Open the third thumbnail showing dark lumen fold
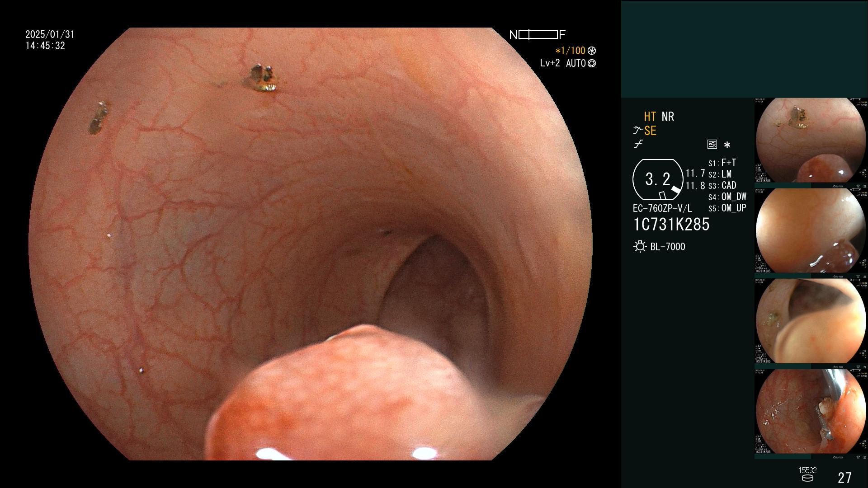The width and height of the screenshot is (868, 488). tap(811, 321)
